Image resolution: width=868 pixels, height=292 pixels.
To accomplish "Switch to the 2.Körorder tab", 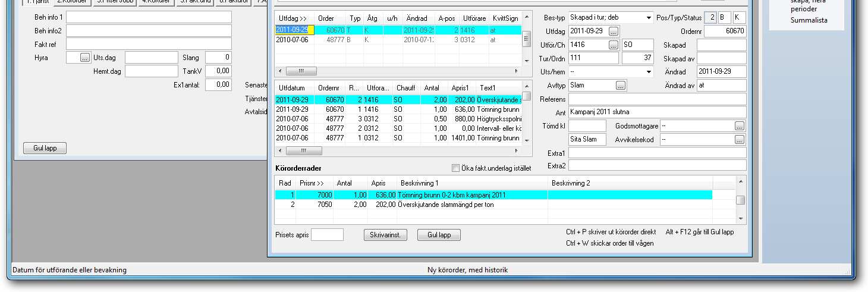I will tap(72, 2).
